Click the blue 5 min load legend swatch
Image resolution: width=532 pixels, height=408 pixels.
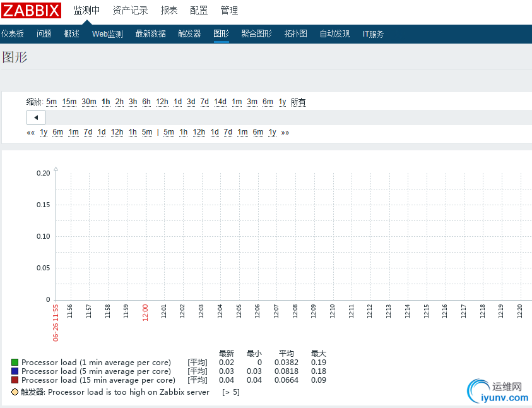[x=15, y=371]
